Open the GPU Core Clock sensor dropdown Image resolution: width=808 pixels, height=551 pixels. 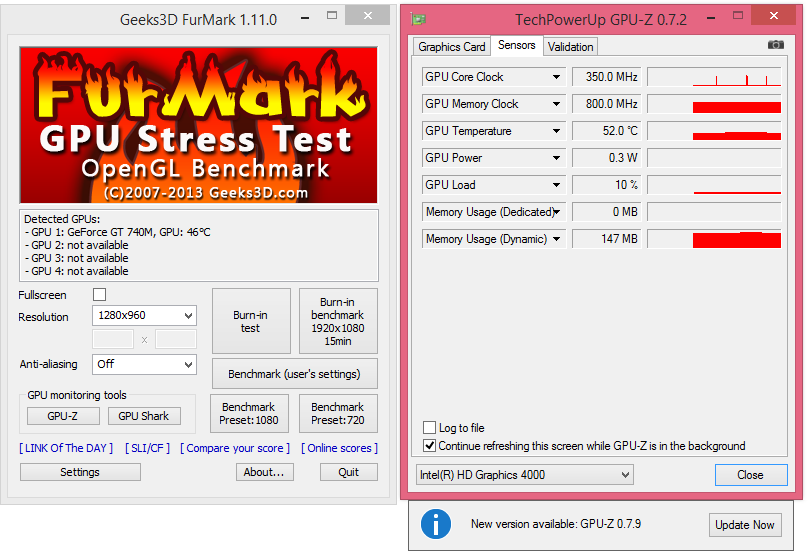[494, 77]
